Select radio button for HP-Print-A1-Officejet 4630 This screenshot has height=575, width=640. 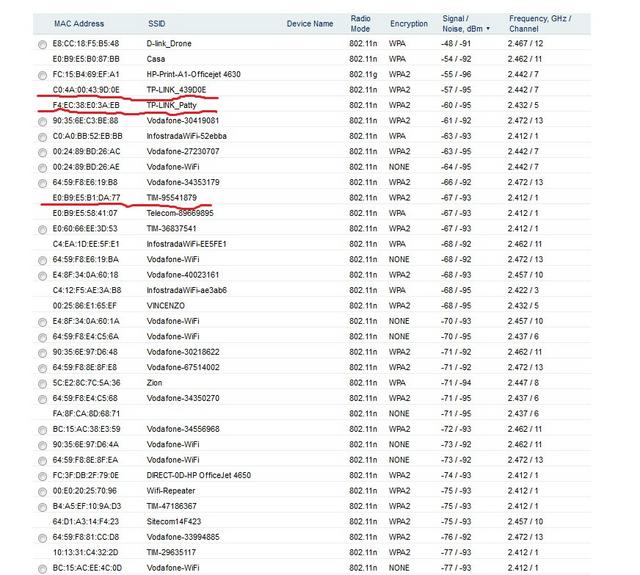pyautogui.click(x=42, y=75)
